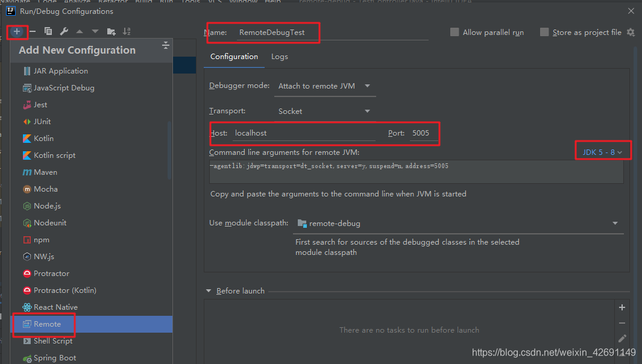Click the command line arguments text box
Screen dimensions: 642x364
pyautogui.click(x=417, y=172)
